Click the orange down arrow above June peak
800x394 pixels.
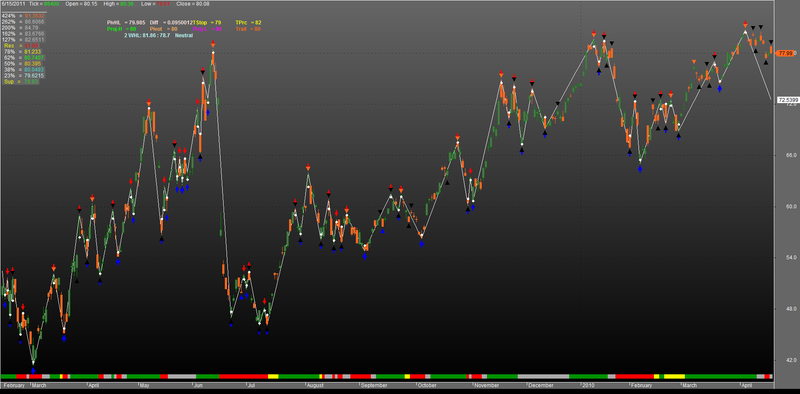pos(212,45)
